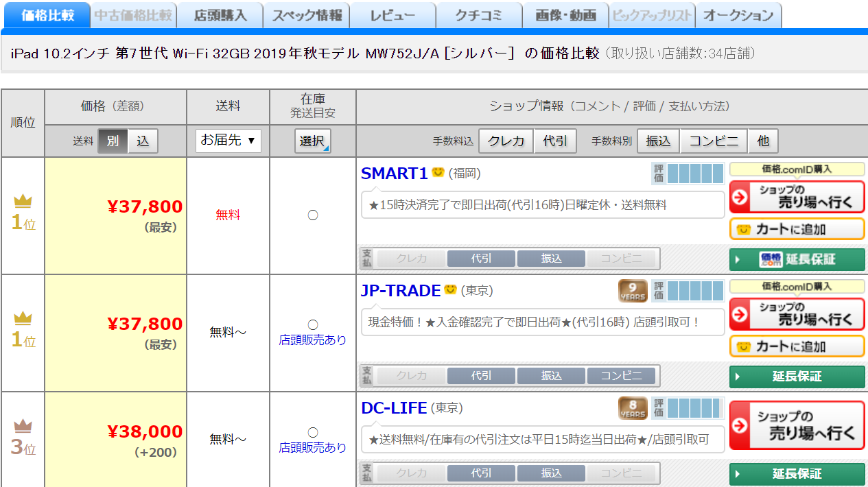The width and height of the screenshot is (868, 487).
Task: Click the smiley icon next to JP-TRADE
Action: coord(450,290)
